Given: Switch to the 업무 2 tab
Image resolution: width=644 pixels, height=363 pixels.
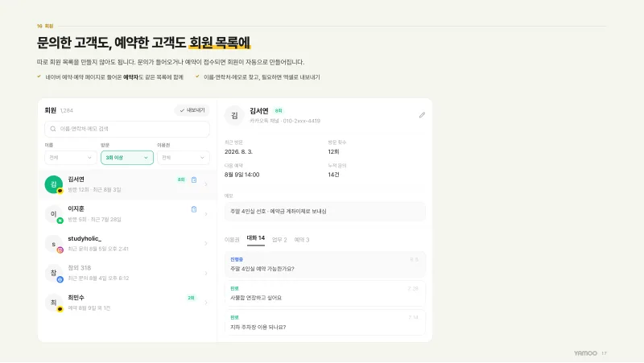Looking at the screenshot, I should 279,240.
